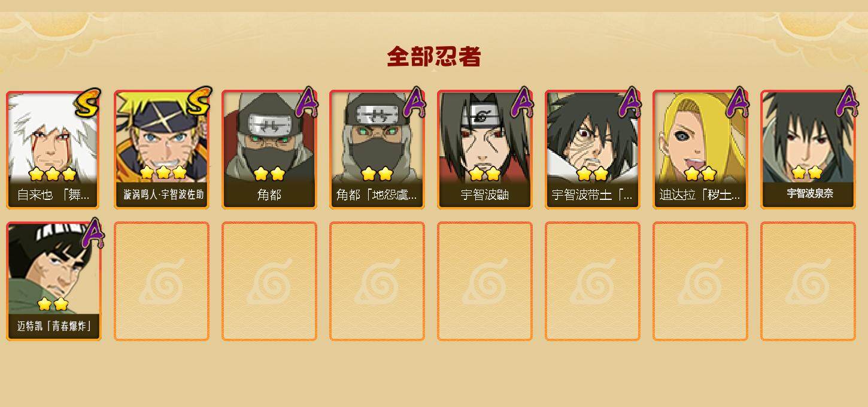
Task: Choose the 宇智波泉奈 ninja card
Action: click(808, 150)
